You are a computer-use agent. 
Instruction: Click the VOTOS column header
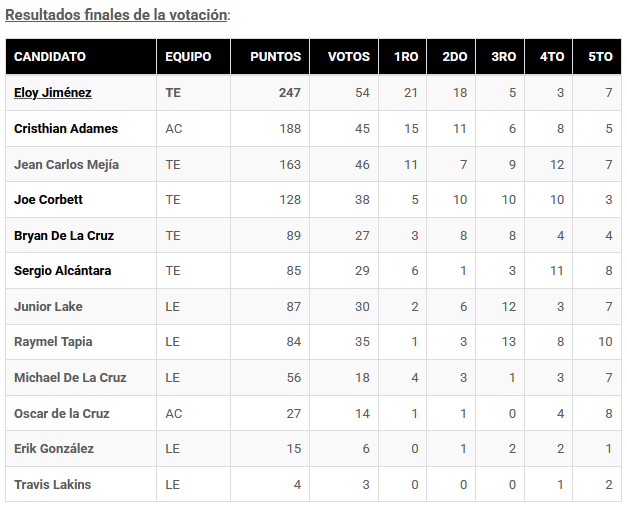(348, 57)
